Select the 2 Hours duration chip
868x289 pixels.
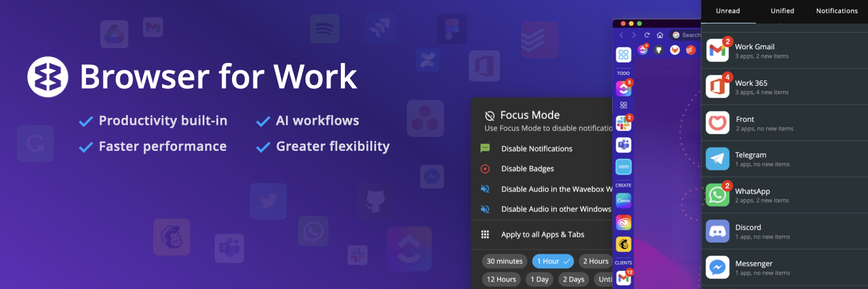pyautogui.click(x=596, y=261)
